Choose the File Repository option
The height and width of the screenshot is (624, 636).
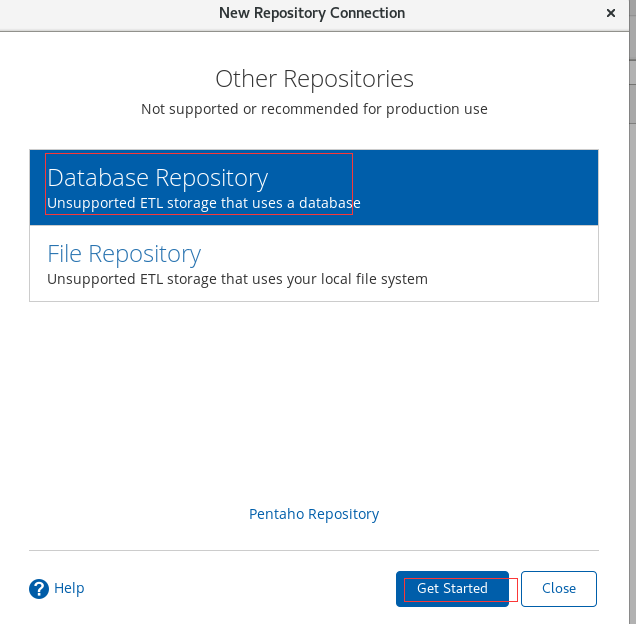314,263
